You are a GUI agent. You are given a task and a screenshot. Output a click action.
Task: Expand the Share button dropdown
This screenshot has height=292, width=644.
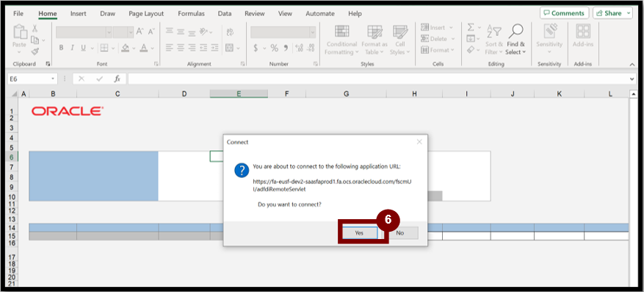coord(629,13)
